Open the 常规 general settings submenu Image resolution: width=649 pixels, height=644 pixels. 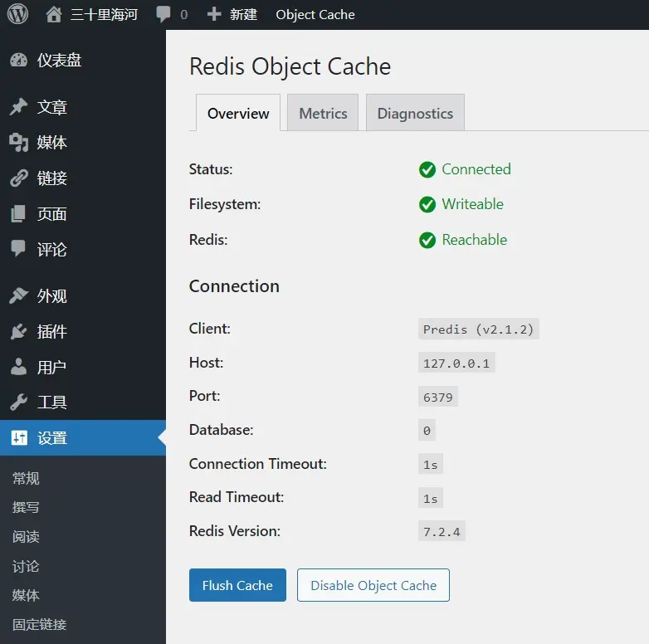pyautogui.click(x=26, y=478)
